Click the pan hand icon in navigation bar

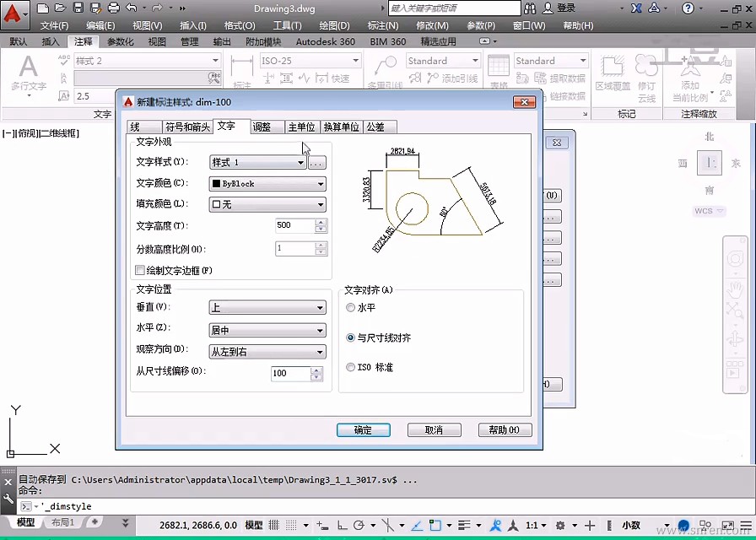(x=735, y=290)
